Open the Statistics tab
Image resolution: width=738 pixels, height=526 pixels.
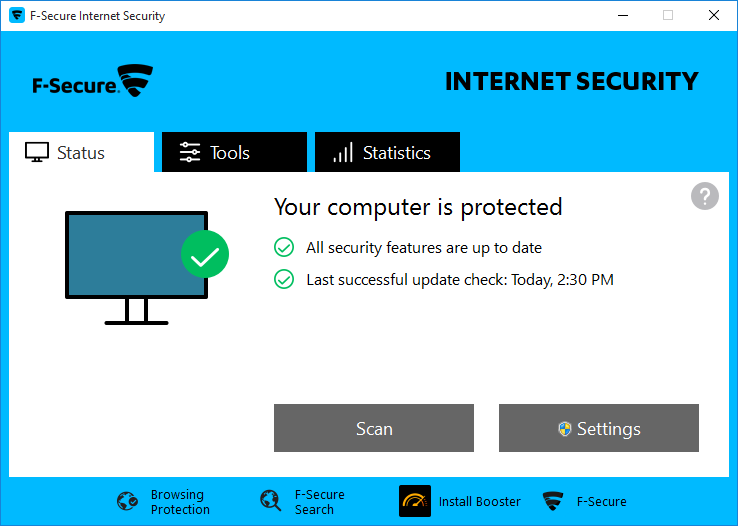pyautogui.click(x=387, y=153)
